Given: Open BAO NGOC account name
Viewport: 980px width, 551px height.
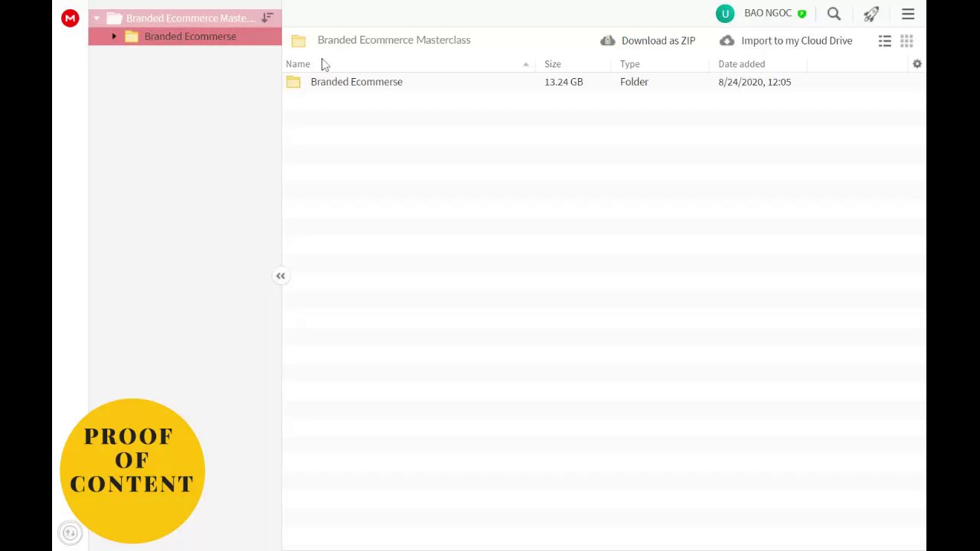Looking at the screenshot, I should 768,14.
